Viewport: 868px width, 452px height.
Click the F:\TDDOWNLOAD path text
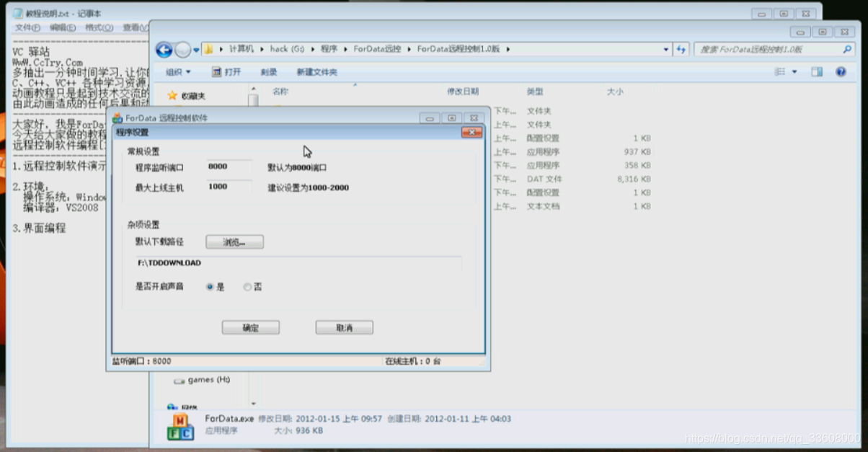point(169,263)
